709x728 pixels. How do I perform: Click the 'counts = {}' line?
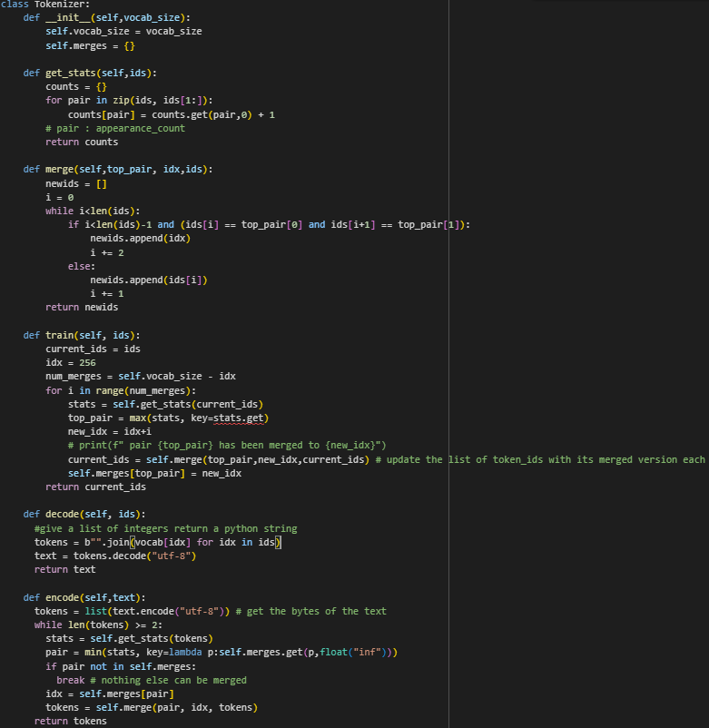(76, 87)
